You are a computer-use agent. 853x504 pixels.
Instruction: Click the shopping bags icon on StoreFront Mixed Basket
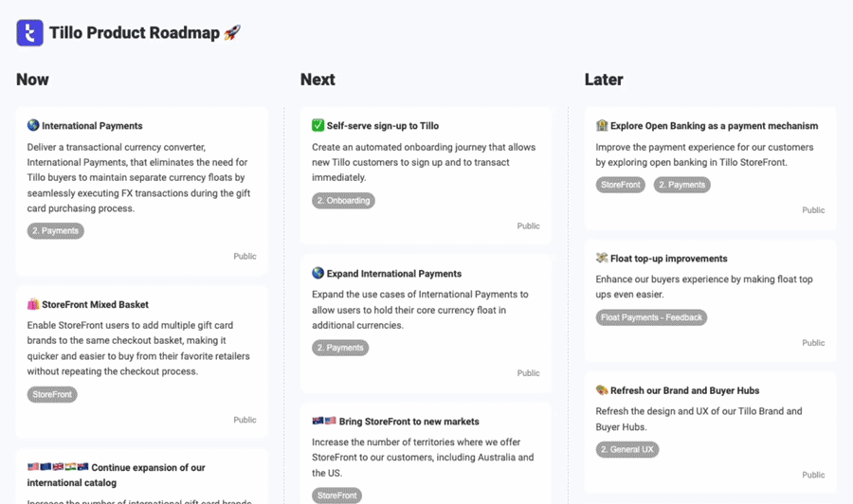click(x=33, y=304)
